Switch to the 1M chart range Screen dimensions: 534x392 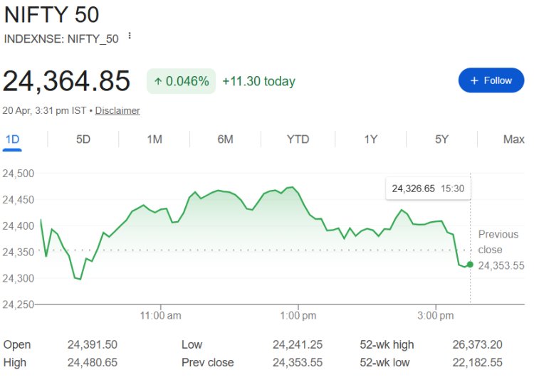pyautogui.click(x=155, y=139)
